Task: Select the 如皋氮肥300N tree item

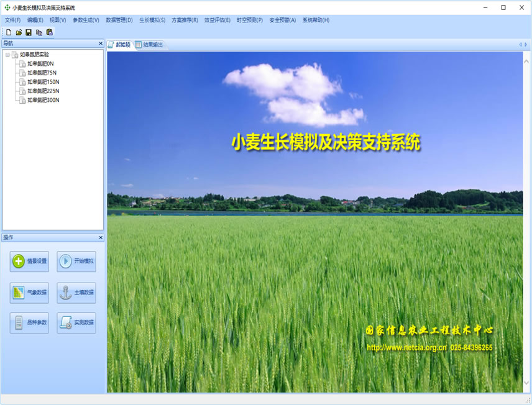Action: tap(44, 100)
